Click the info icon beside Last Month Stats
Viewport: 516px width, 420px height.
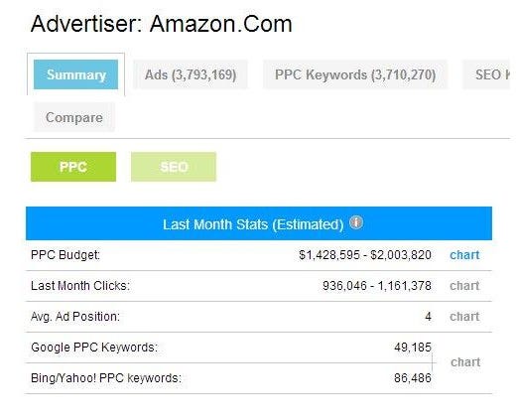point(356,222)
